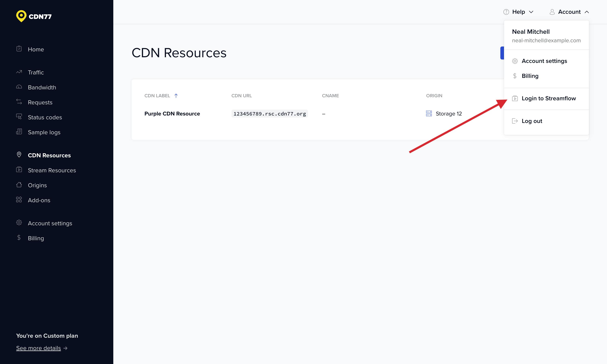Screen dimensions: 607x364
Task: Sort the table by CDN LABEL arrow
Action: coord(176,96)
